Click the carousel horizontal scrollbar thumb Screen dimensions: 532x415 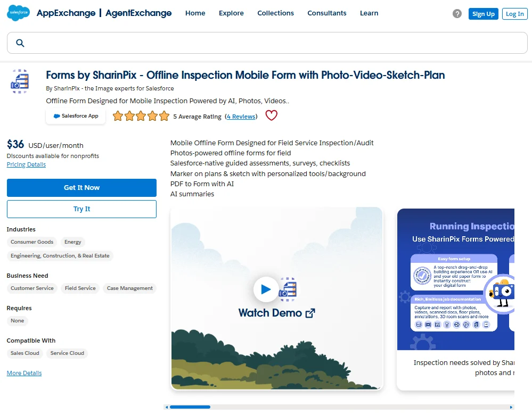(190, 407)
